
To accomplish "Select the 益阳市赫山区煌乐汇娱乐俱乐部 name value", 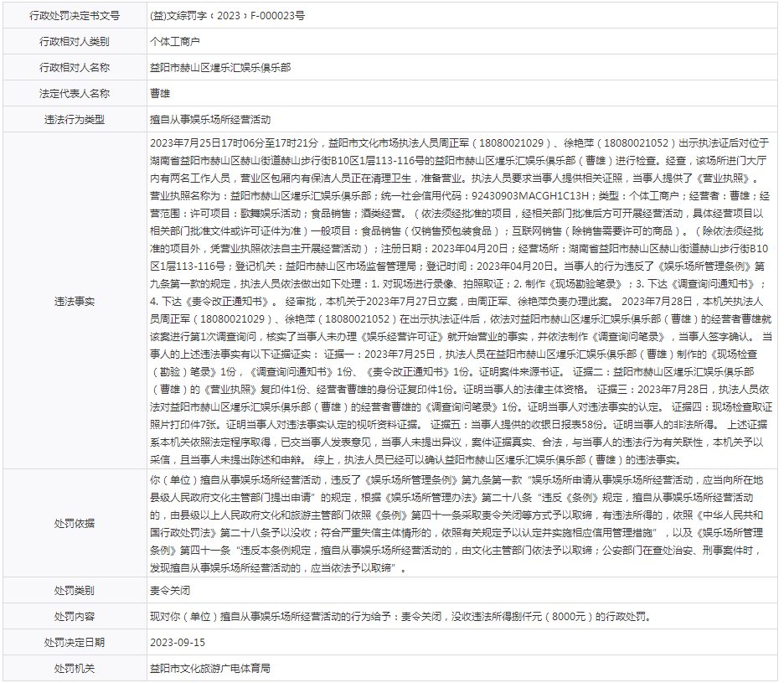I will (220, 67).
